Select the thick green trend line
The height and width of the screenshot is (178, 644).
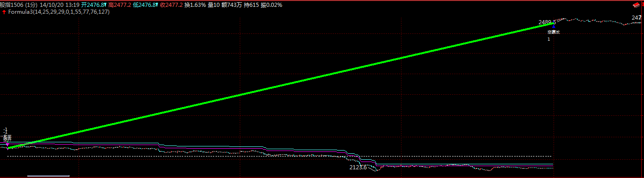pyautogui.click(x=281, y=85)
